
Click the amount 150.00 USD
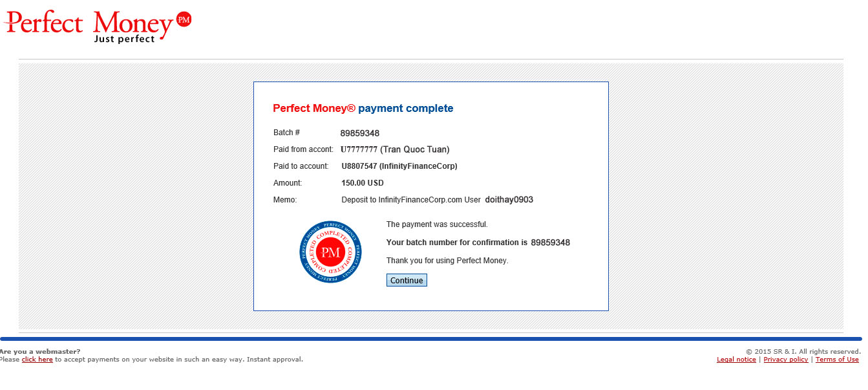[363, 183]
